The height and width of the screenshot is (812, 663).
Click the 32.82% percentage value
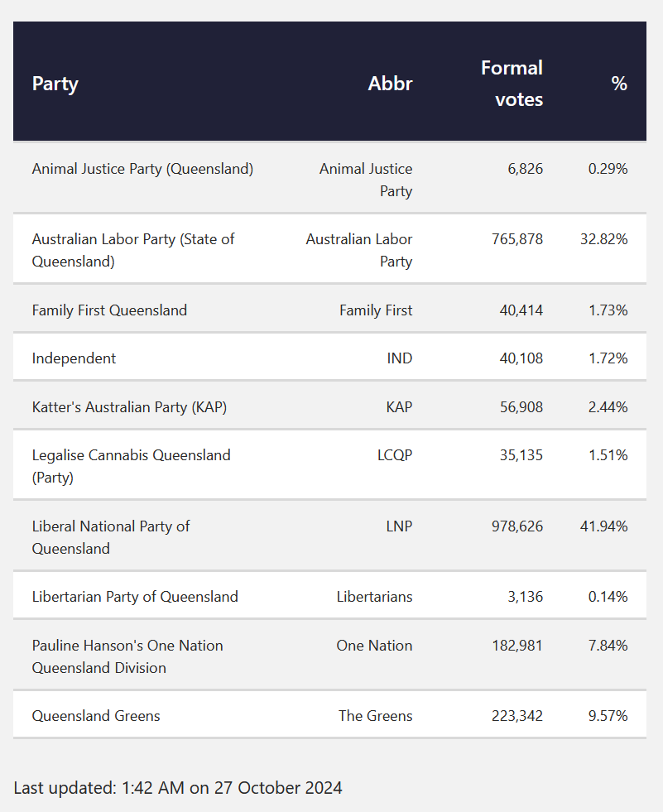pos(603,239)
